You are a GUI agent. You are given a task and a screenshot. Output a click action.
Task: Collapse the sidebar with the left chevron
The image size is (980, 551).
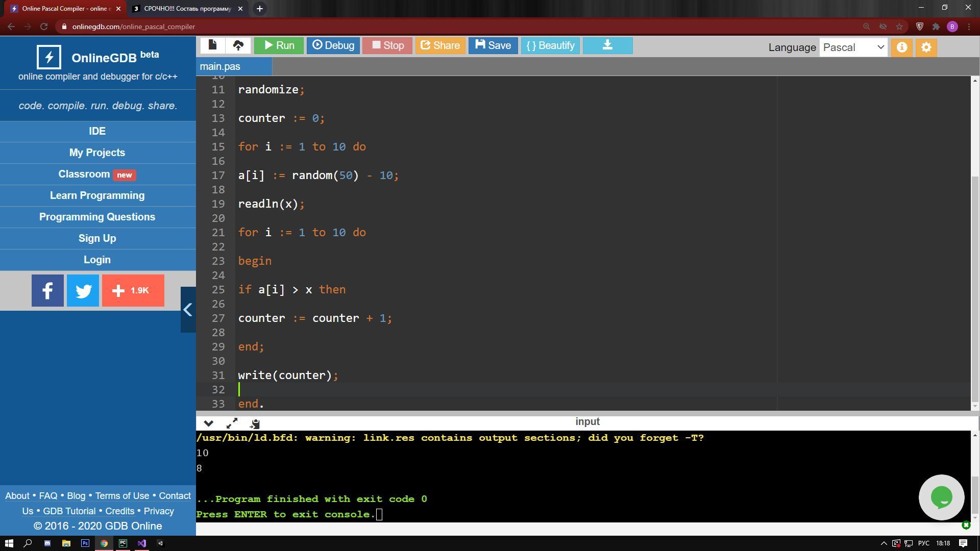pyautogui.click(x=188, y=310)
